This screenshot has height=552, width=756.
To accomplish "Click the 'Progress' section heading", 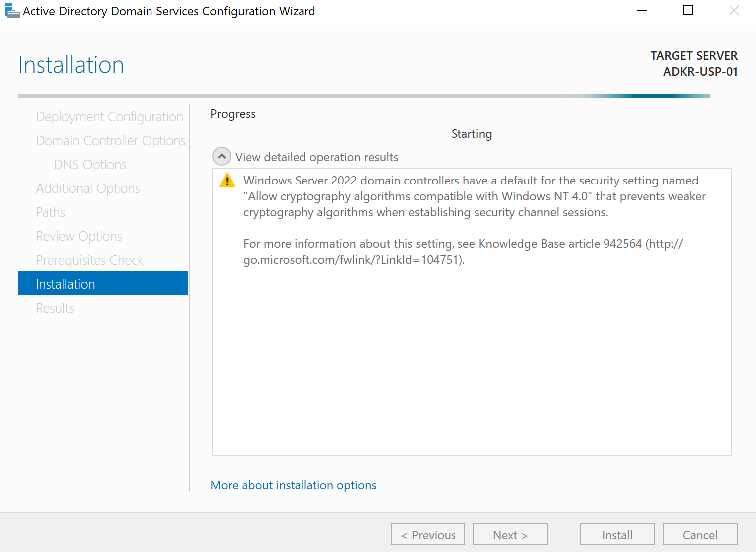I will [233, 114].
